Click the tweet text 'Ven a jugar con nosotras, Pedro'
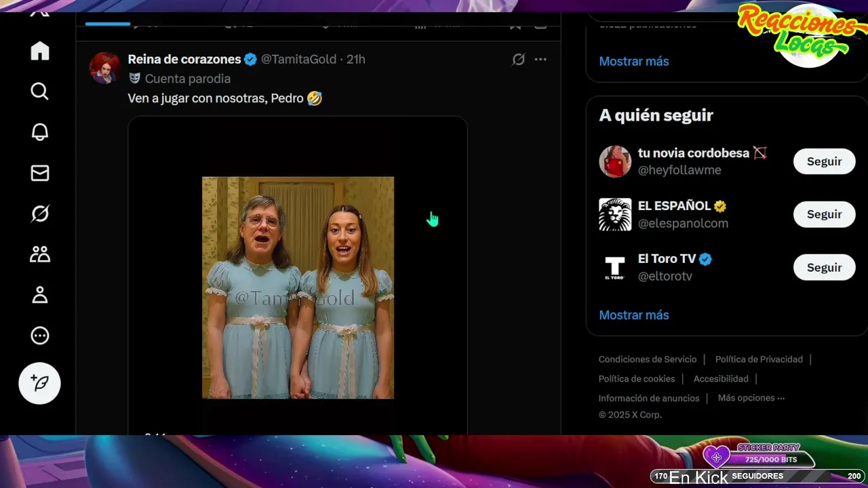The image size is (868, 488). [x=216, y=98]
